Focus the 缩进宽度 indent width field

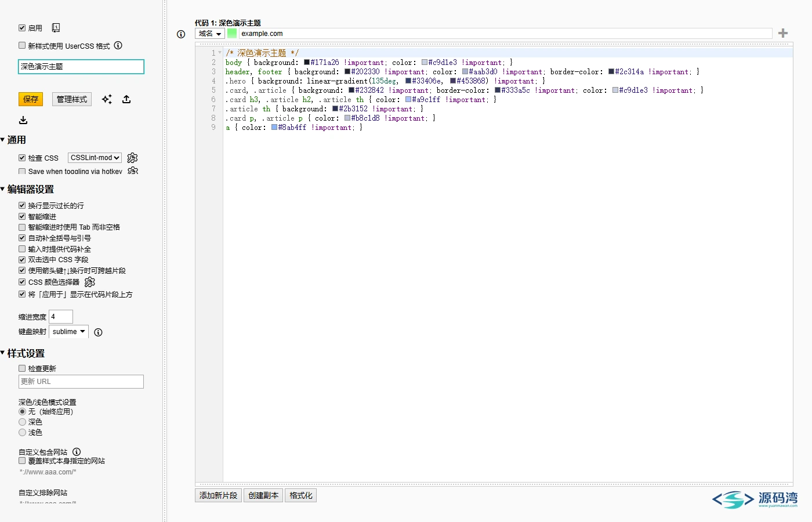coord(61,317)
